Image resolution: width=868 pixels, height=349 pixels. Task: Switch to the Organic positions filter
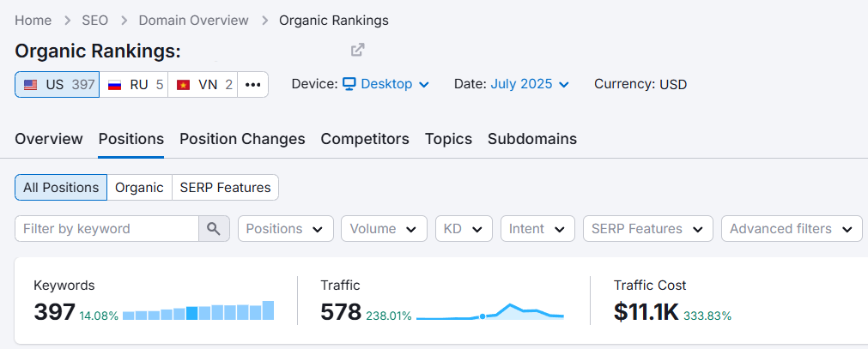pos(139,188)
